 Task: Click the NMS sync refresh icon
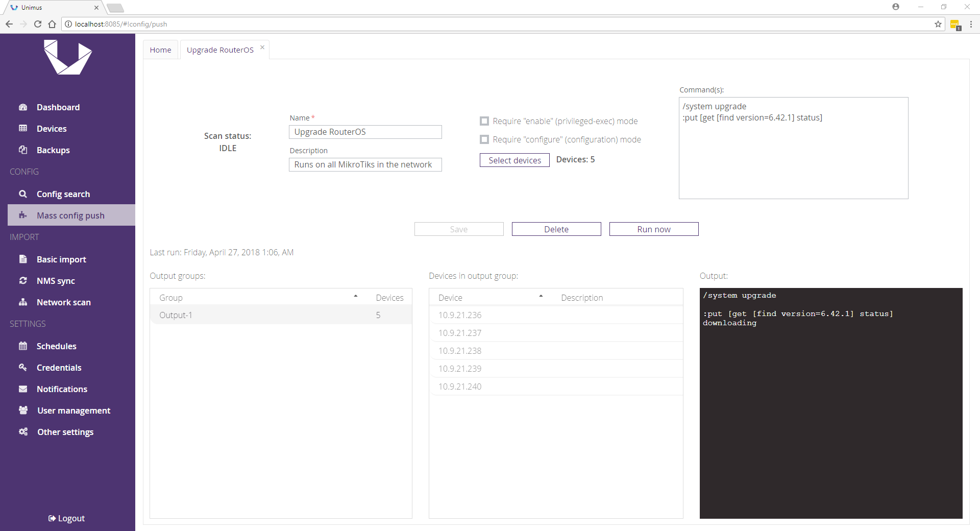pos(23,280)
